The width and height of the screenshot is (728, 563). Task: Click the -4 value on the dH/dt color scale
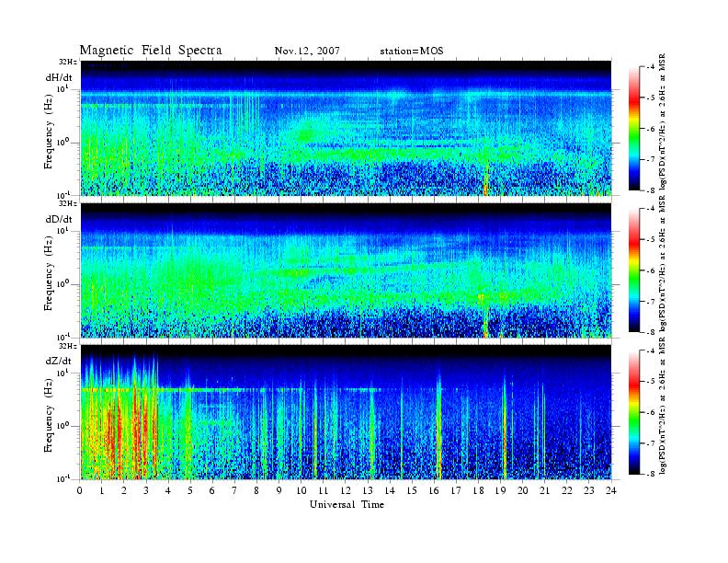click(x=652, y=67)
